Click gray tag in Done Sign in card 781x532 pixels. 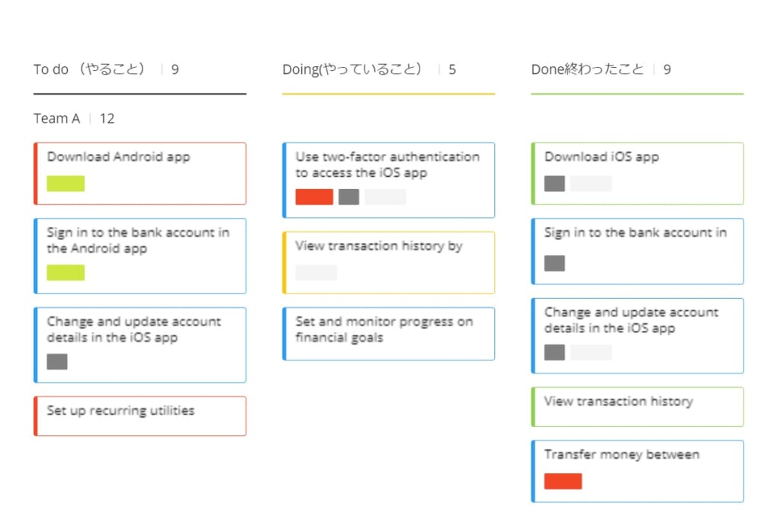coord(554,264)
